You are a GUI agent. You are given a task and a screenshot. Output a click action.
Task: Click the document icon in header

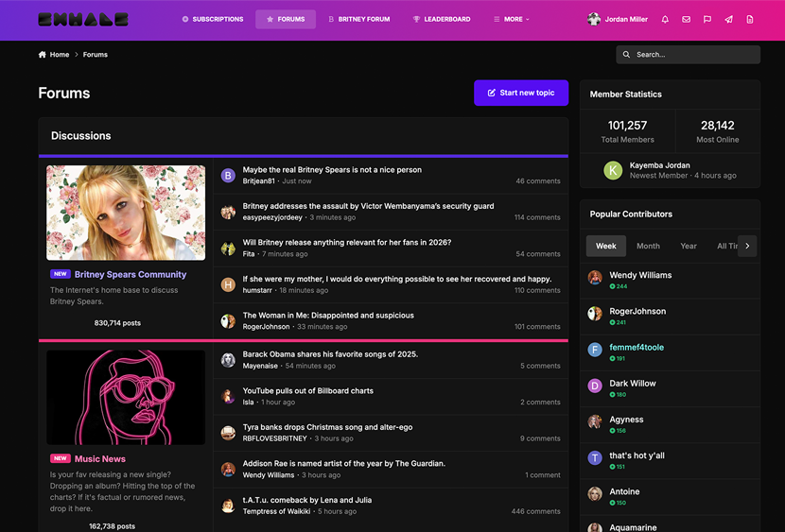coord(749,20)
